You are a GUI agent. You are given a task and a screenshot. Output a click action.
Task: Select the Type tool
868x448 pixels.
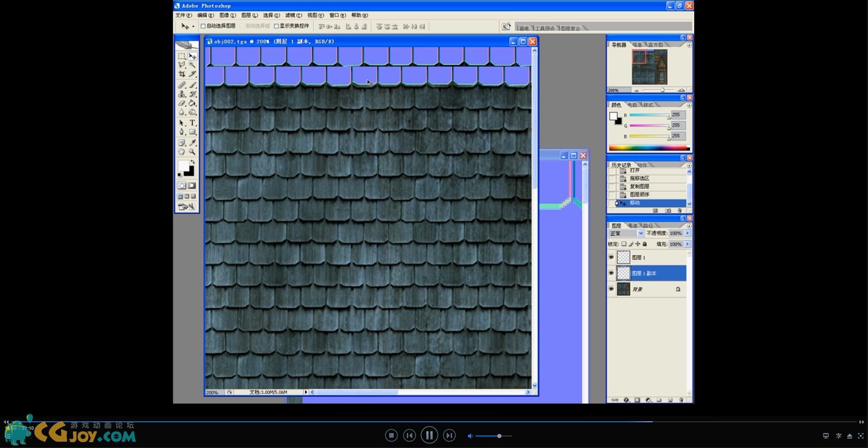coord(192,123)
